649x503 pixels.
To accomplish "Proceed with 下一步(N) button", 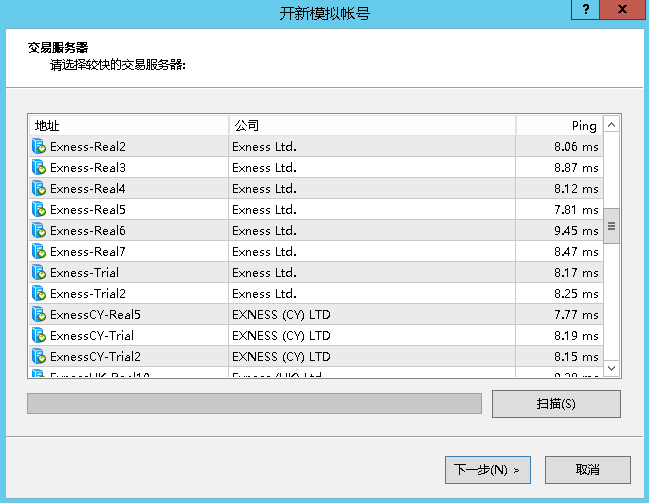I will pyautogui.click(x=488, y=470).
